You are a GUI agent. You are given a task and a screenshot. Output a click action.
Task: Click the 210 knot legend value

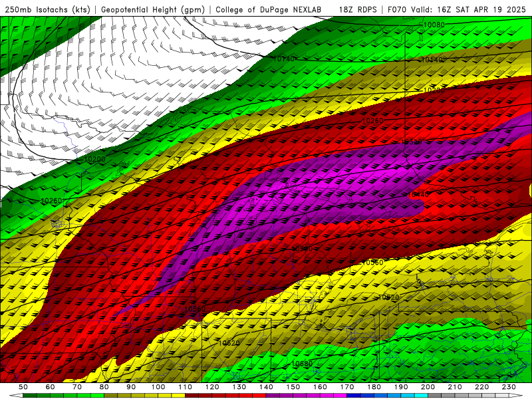[x=455, y=387]
